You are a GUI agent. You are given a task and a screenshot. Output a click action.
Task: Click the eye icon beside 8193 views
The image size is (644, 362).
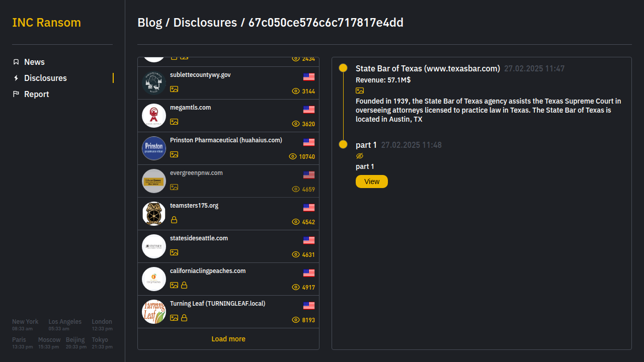296,320
